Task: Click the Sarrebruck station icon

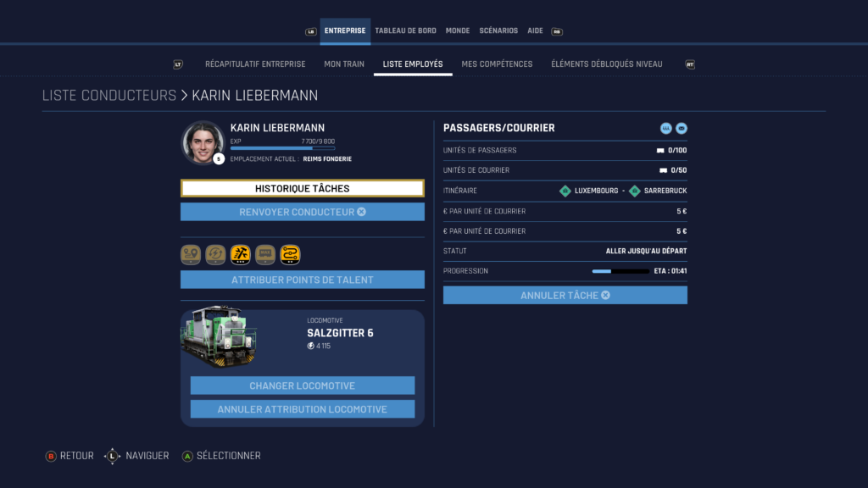Action: point(634,191)
